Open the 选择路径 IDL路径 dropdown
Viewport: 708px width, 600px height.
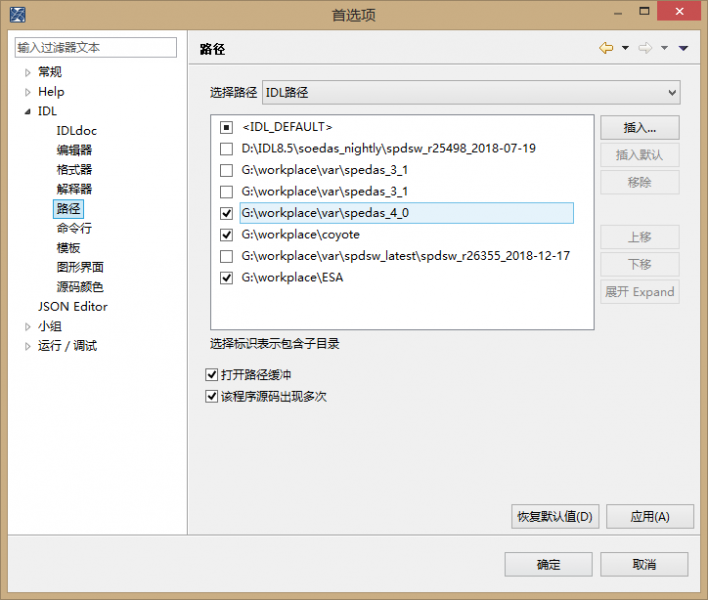coord(470,93)
